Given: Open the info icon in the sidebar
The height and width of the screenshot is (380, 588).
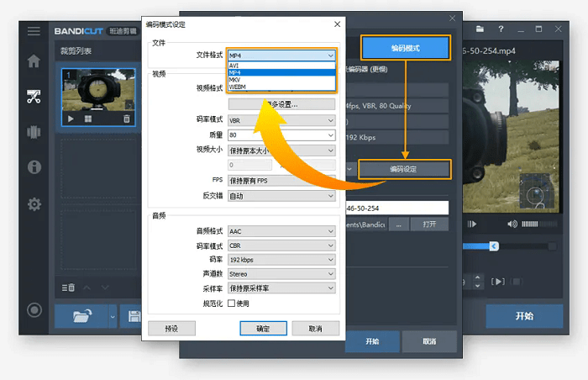Looking at the screenshot, I should point(34,167).
